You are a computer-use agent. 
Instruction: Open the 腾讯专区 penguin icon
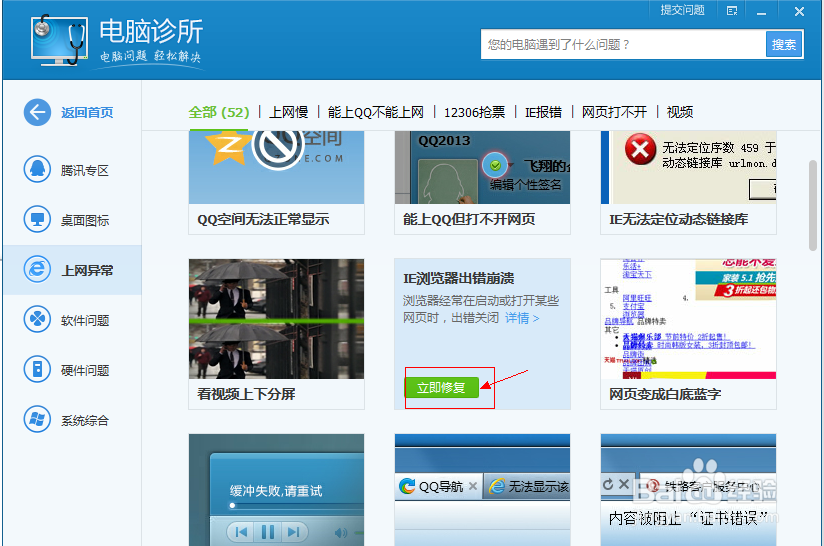(x=37, y=170)
